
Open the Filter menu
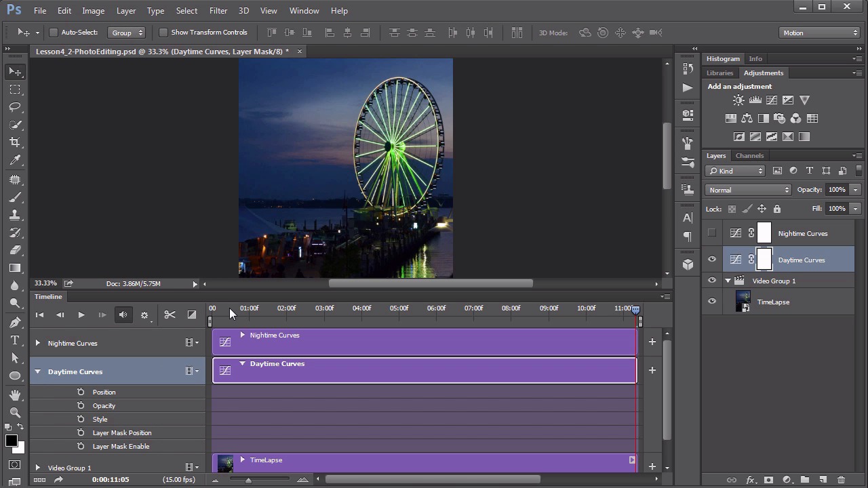(218, 11)
